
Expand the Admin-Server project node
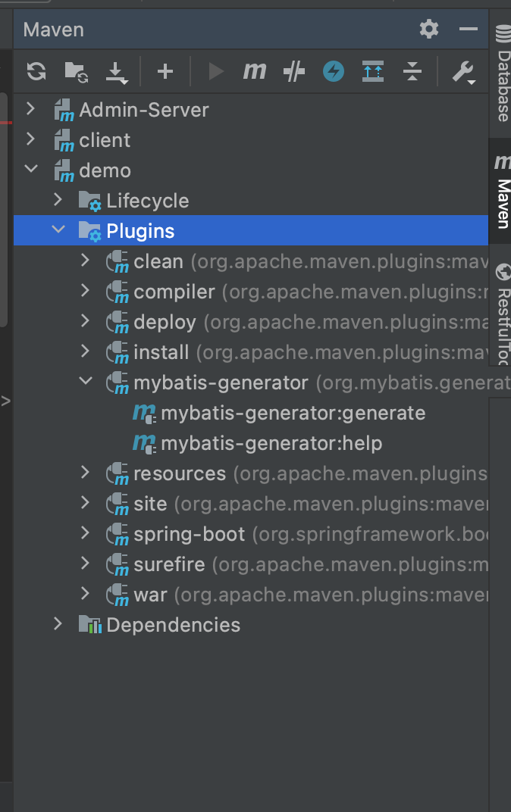tap(30, 109)
